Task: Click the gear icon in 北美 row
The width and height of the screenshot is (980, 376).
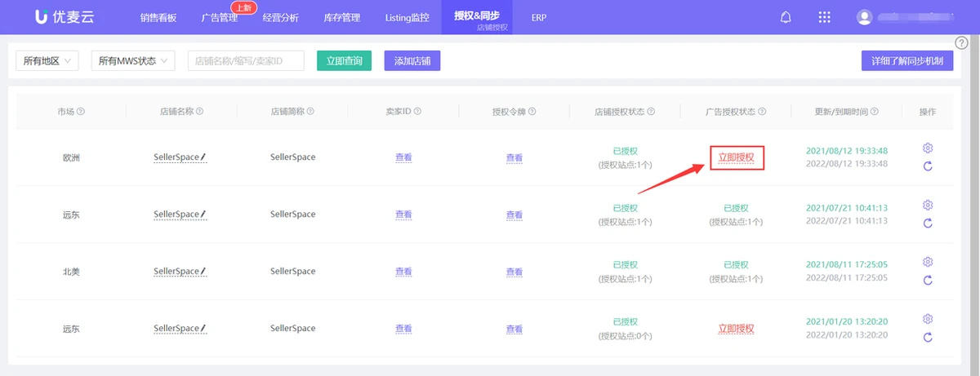Action: pyautogui.click(x=928, y=262)
